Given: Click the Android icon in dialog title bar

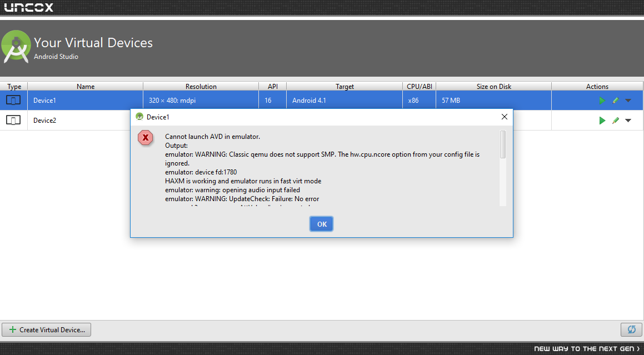Looking at the screenshot, I should 139,117.
